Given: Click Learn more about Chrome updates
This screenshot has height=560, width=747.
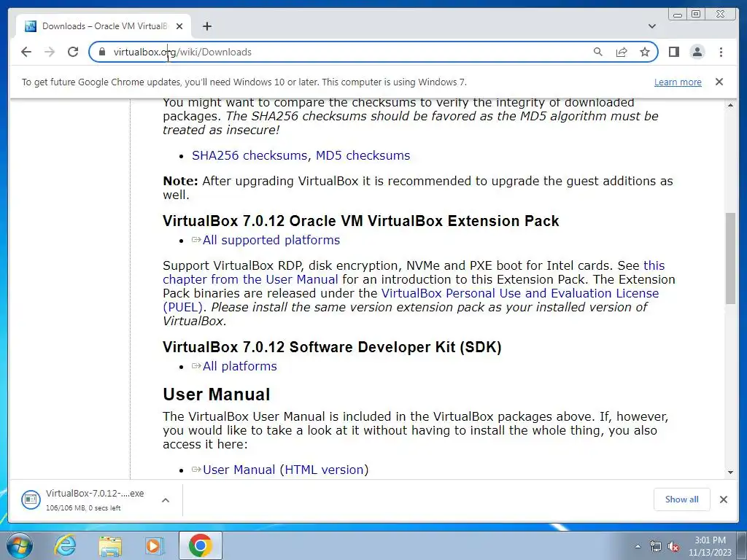Looking at the screenshot, I should click(x=678, y=82).
